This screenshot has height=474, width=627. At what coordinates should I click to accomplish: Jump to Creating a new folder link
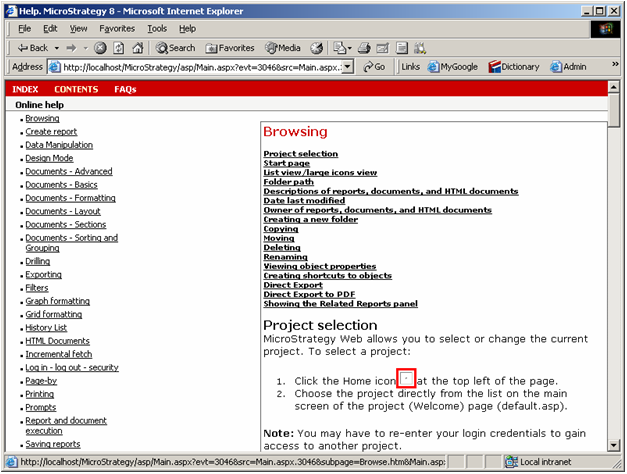point(311,219)
